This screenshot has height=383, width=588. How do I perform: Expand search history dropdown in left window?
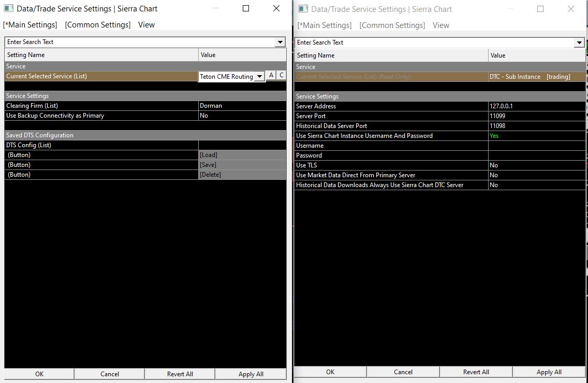pyautogui.click(x=280, y=42)
